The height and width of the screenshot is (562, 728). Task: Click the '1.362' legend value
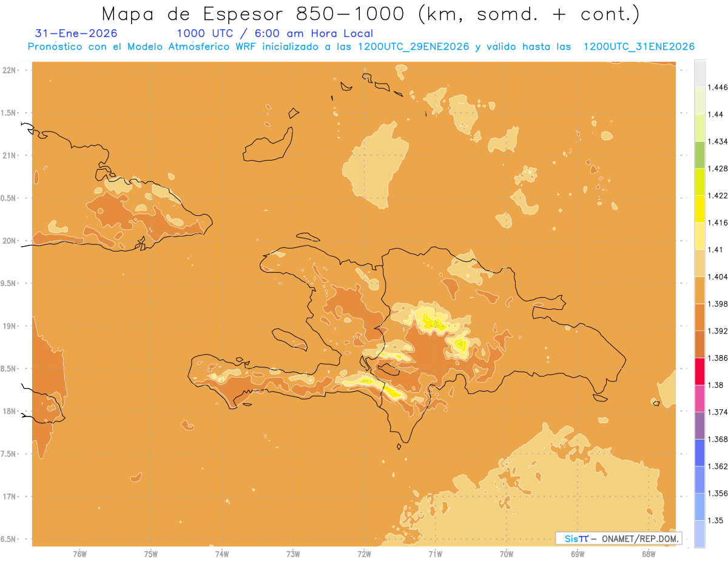717,466
